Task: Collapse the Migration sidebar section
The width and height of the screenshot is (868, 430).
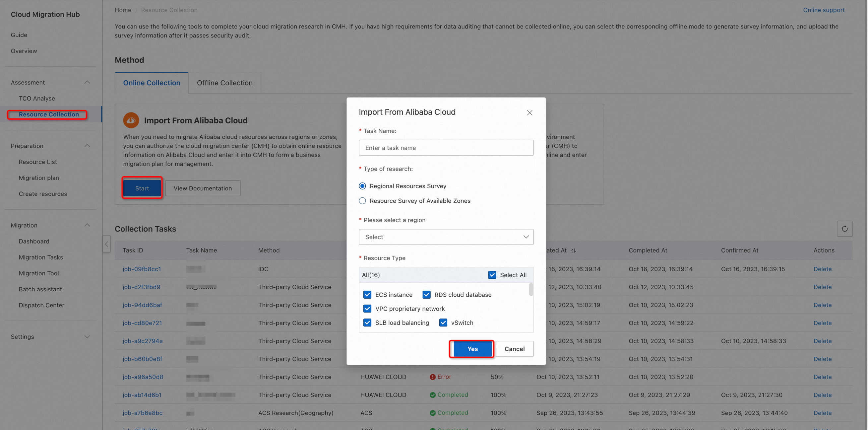Action: 87,225
